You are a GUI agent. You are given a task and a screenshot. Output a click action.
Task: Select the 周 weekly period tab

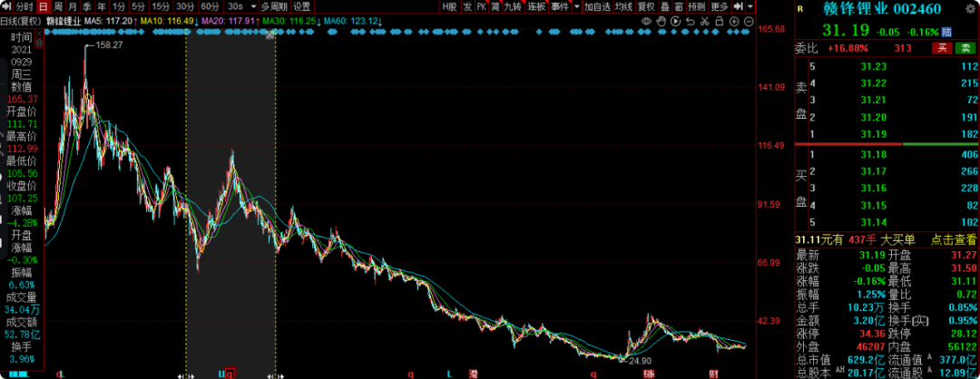click(x=58, y=7)
